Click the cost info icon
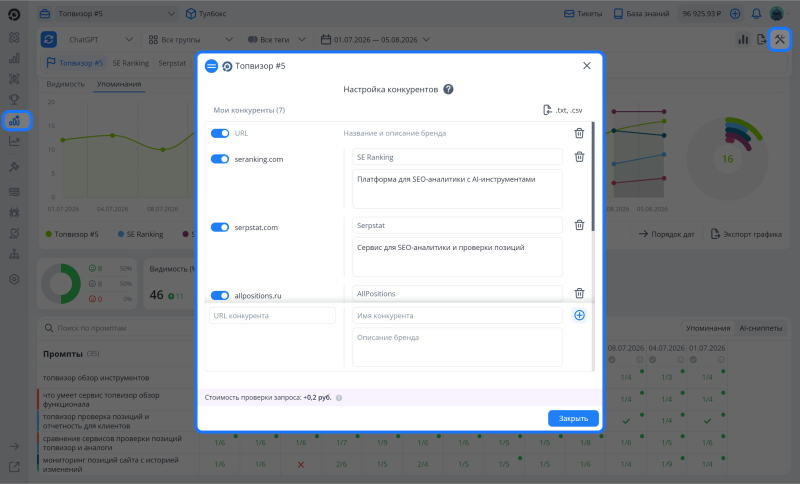 [339, 398]
